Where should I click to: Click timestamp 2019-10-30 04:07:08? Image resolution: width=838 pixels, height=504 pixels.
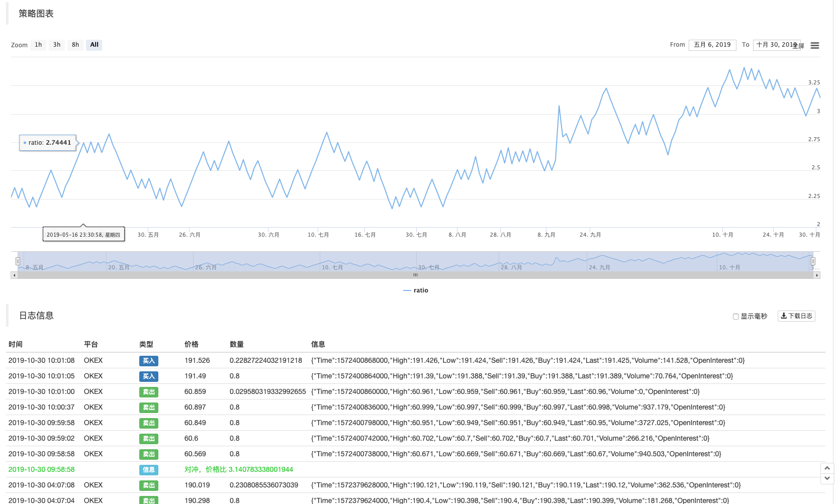point(42,485)
